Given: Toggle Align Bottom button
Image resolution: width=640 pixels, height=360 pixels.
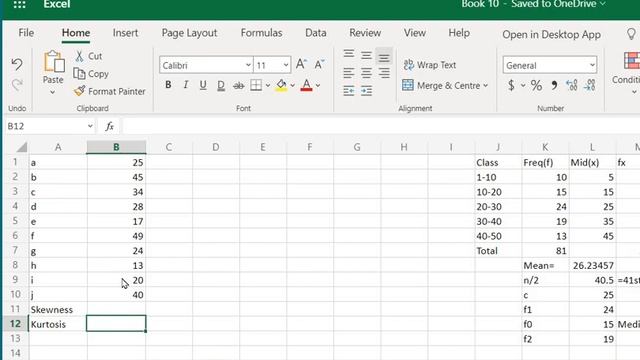Looking at the screenshot, I should coord(384,57).
